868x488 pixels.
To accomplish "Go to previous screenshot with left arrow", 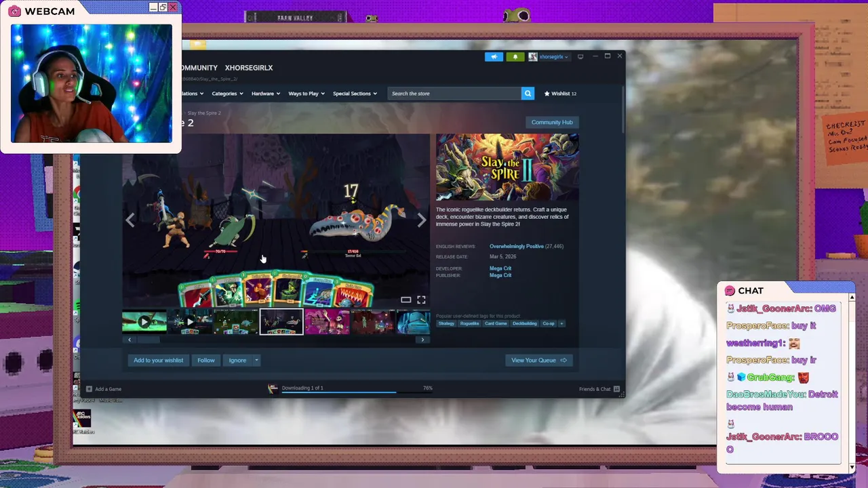I will tap(130, 220).
